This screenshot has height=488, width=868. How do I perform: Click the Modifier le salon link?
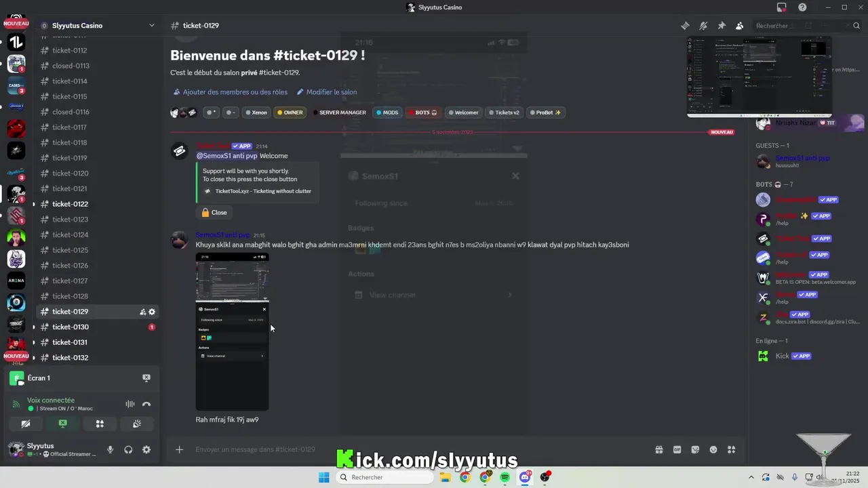pyautogui.click(x=327, y=92)
